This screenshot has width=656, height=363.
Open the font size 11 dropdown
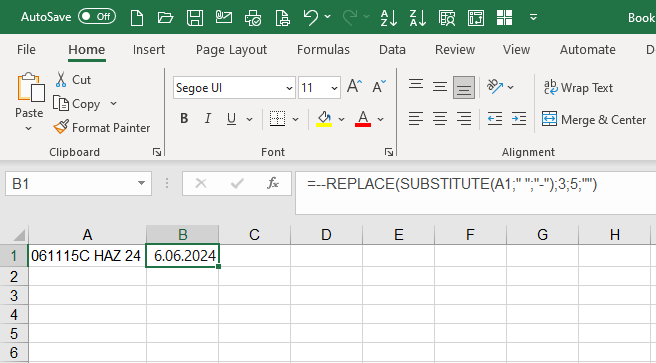click(334, 88)
